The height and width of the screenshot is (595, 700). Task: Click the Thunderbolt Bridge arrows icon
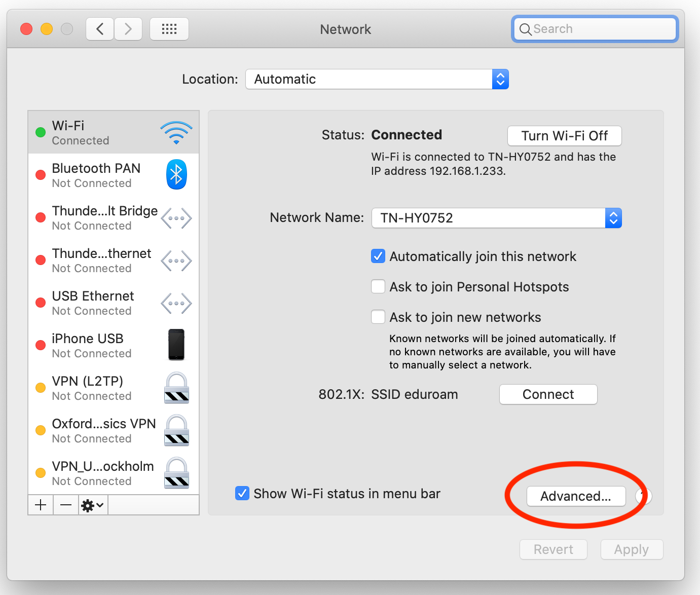(176, 218)
